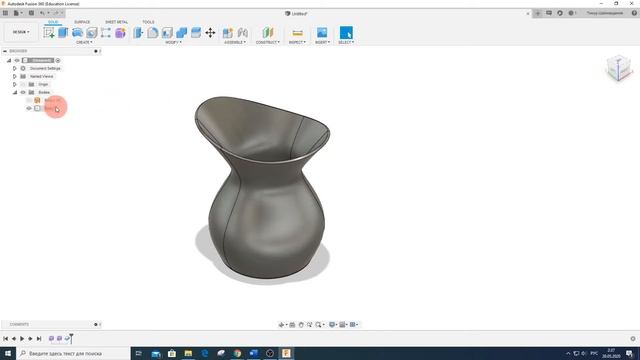Open the Inspect dropdown menu
Image resolution: width=640 pixels, height=360 pixels.
[x=297, y=42]
